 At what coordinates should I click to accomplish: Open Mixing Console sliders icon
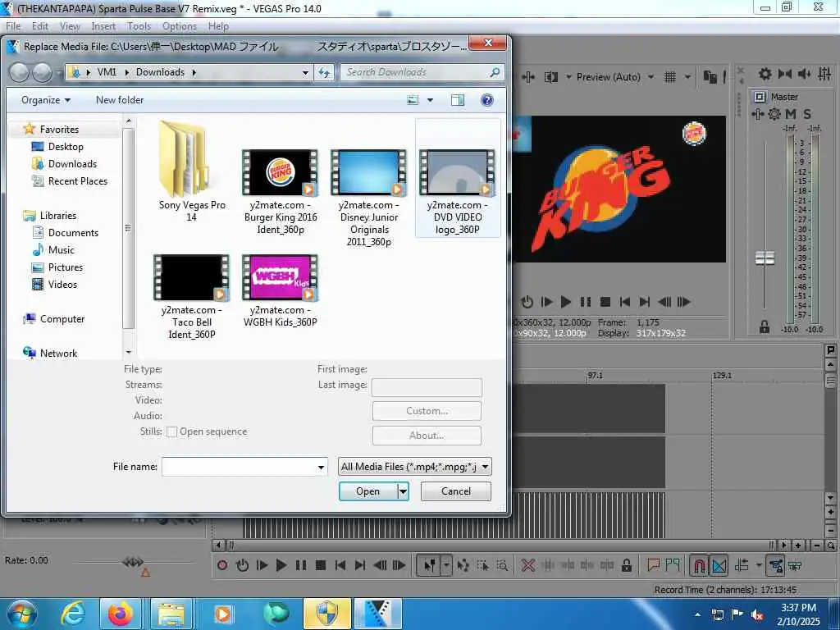[x=824, y=74]
